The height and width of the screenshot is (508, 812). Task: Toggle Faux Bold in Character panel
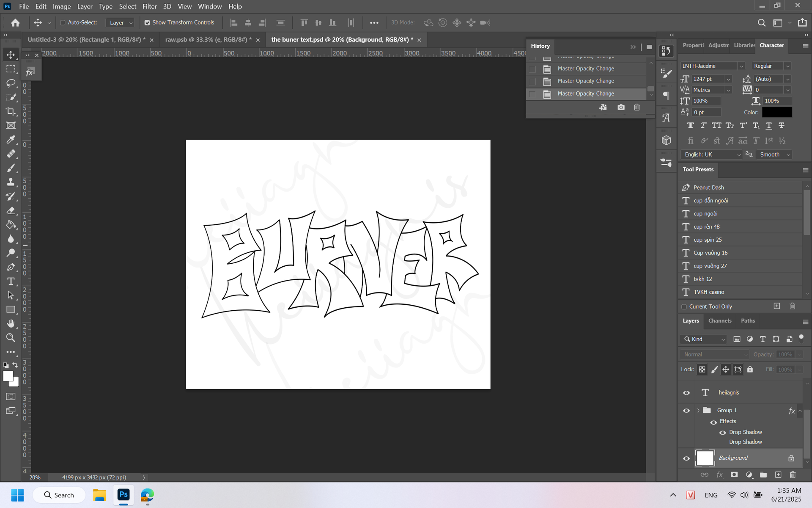pos(691,126)
